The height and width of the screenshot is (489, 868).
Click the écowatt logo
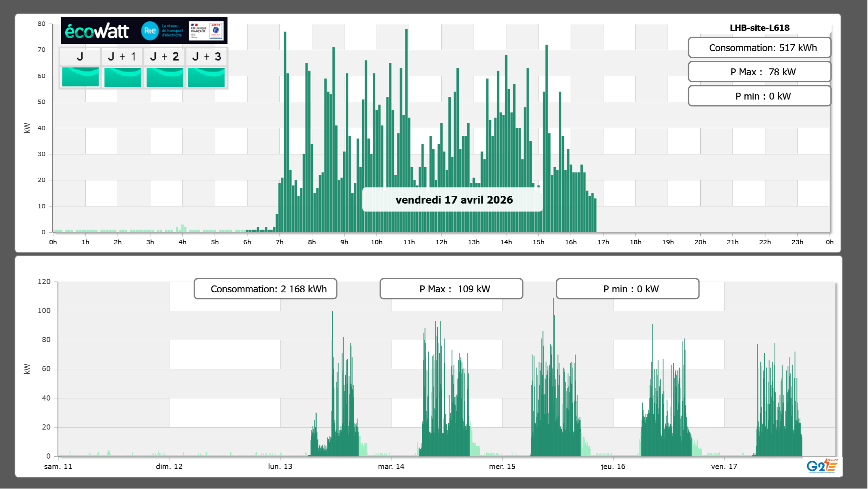click(x=97, y=31)
